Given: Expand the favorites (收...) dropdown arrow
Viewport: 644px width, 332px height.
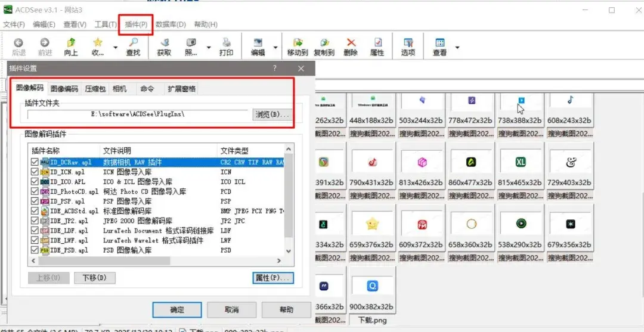Looking at the screenshot, I should click(116, 48).
